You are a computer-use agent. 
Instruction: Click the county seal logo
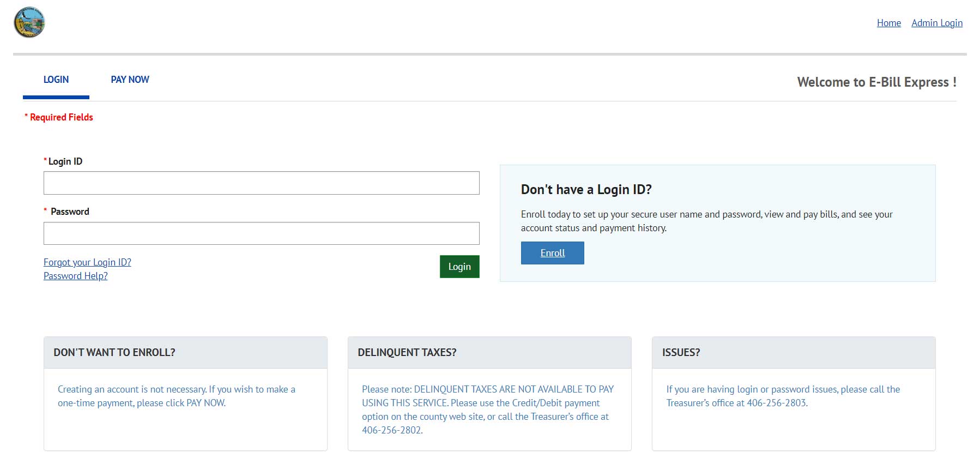(x=29, y=23)
